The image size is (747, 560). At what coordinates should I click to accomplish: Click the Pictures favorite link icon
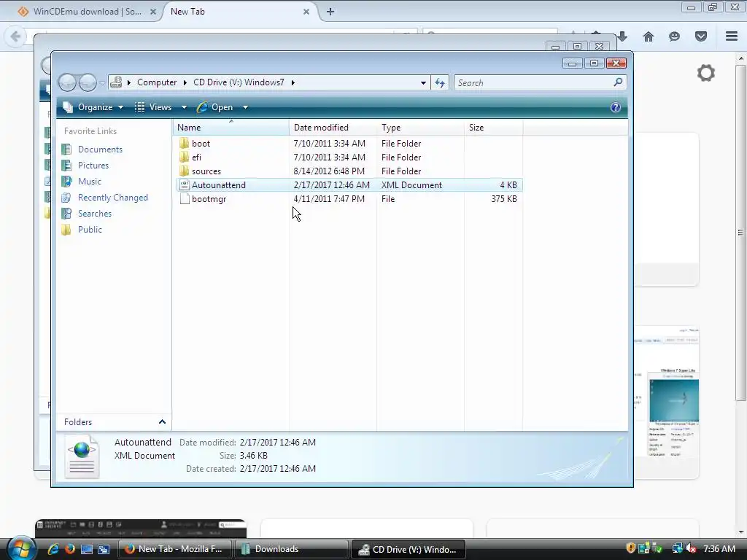(x=66, y=166)
